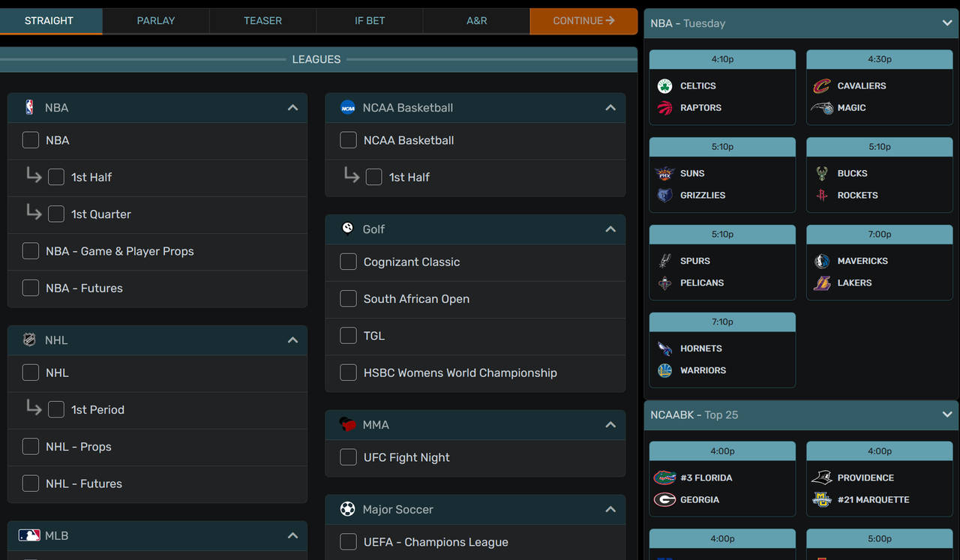
Task: Tick the NBA - Futures checkbox
Action: [x=31, y=288]
